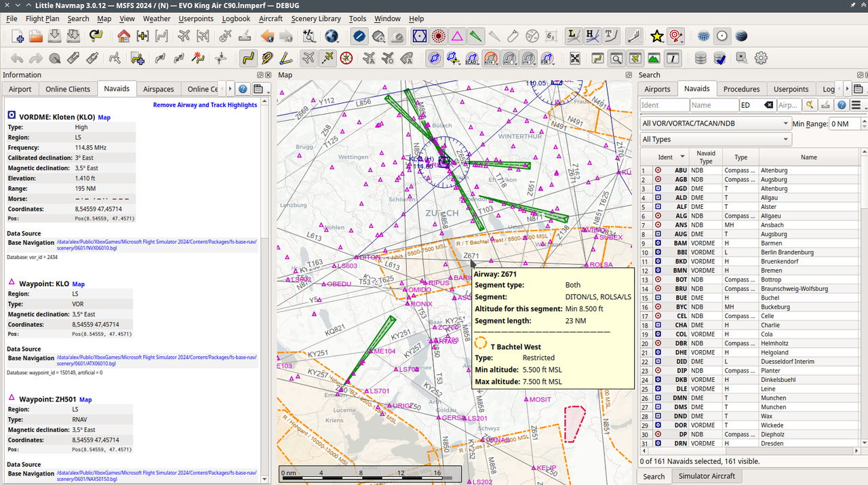Toggle low-altitude airways L button
This screenshot has width=868, height=485.
(x=574, y=36)
